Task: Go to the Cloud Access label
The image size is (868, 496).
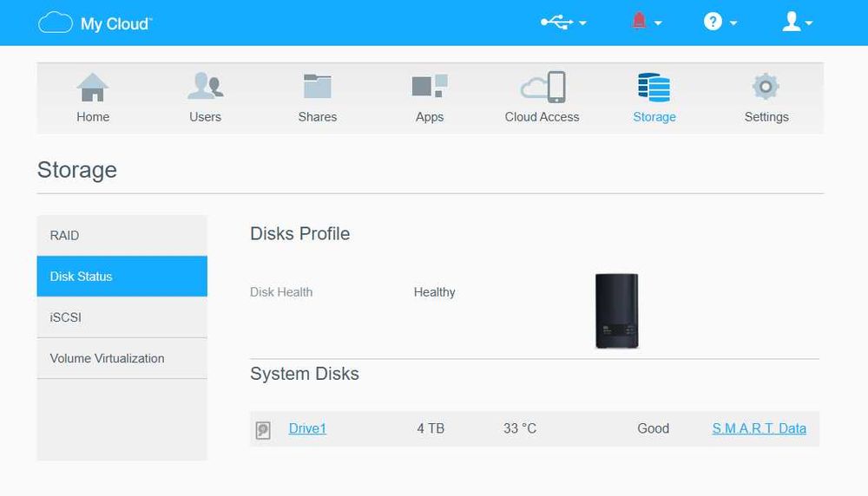Action: click(542, 117)
